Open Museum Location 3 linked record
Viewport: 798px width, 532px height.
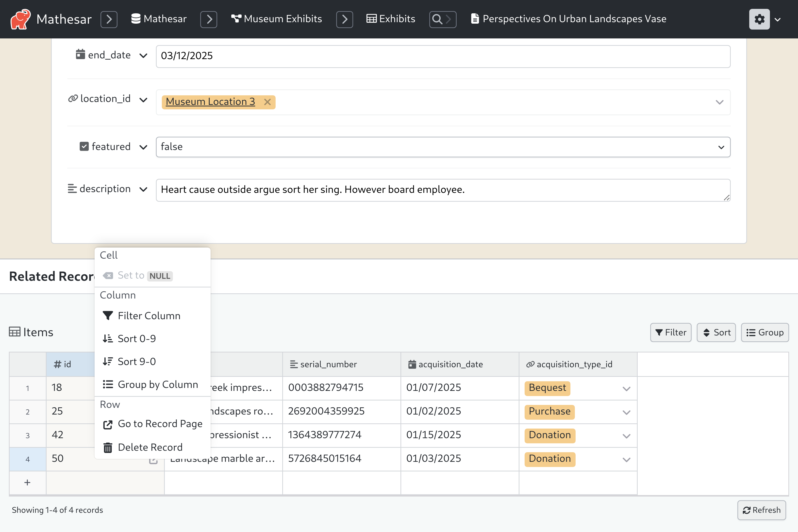(x=210, y=102)
